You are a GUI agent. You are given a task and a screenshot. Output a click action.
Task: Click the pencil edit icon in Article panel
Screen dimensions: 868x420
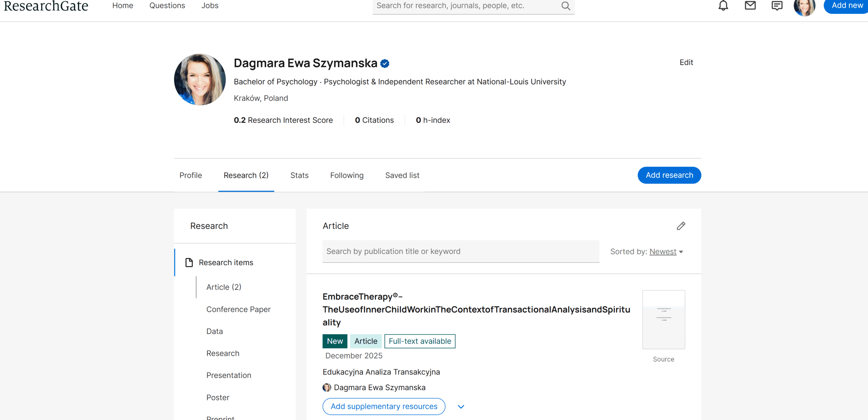(681, 226)
